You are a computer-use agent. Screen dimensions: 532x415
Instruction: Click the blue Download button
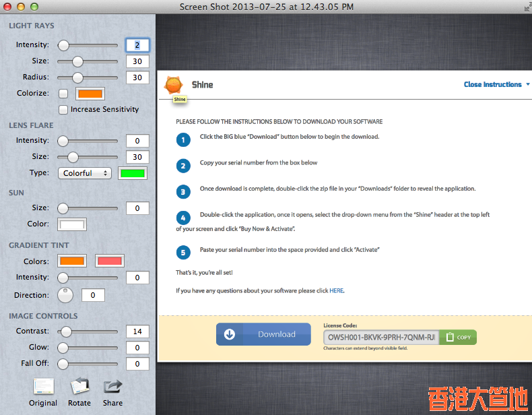(x=263, y=334)
